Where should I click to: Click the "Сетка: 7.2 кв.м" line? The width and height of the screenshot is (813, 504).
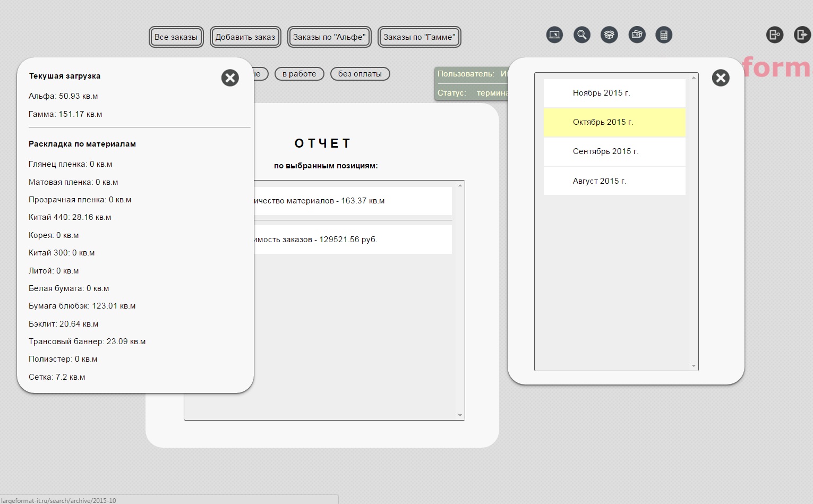57,377
